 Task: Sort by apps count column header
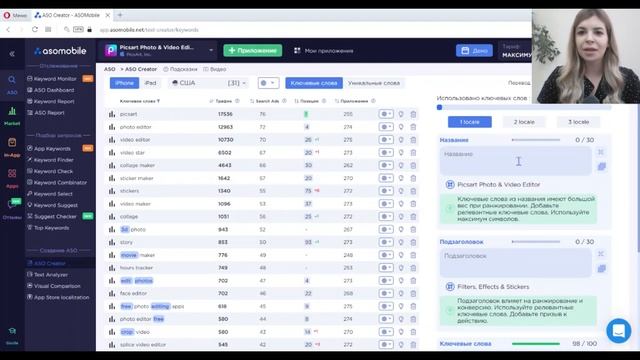354,101
